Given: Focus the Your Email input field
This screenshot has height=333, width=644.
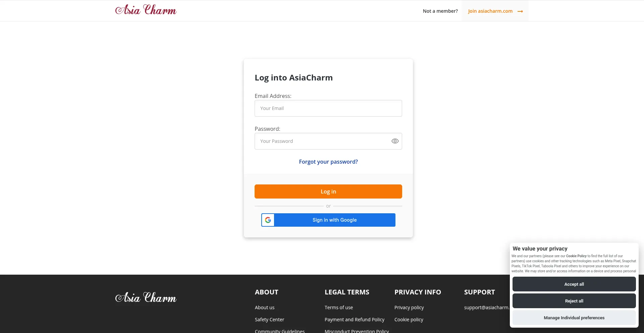Looking at the screenshot, I should 328,108.
